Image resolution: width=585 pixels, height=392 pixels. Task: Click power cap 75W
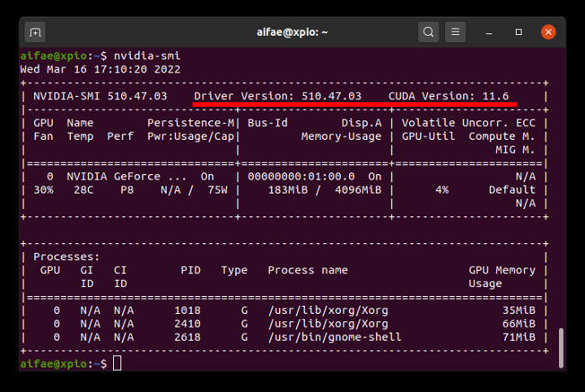tap(217, 190)
